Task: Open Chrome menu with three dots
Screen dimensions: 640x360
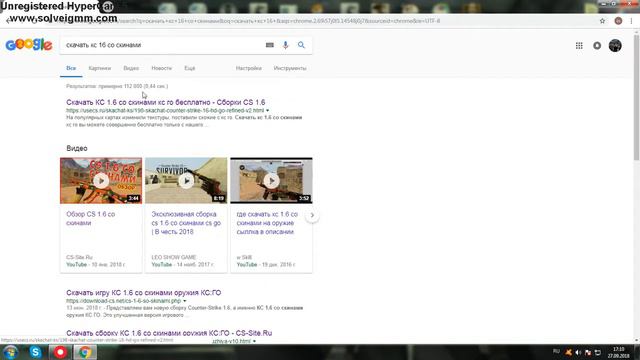Action: (x=631, y=21)
